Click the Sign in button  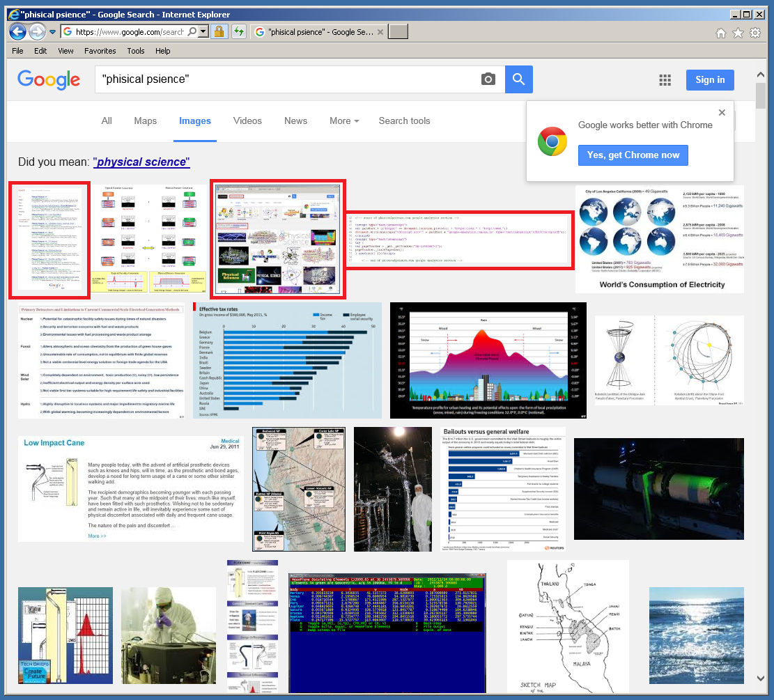710,80
